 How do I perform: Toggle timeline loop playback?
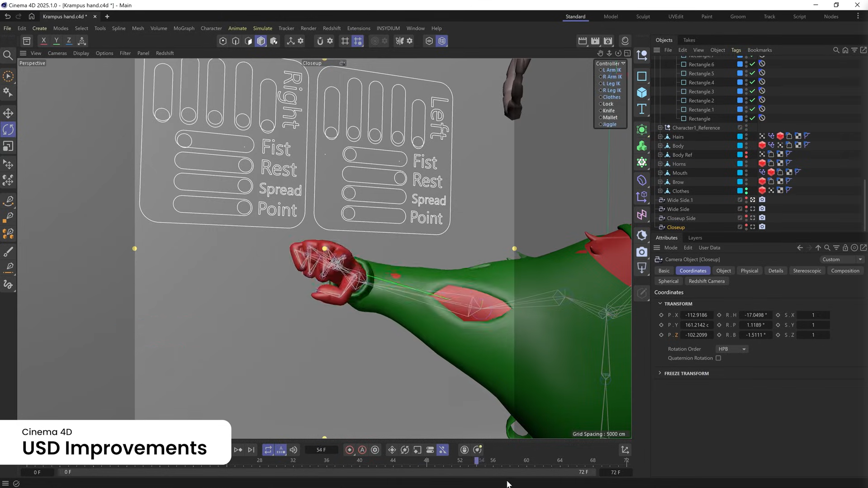268,450
